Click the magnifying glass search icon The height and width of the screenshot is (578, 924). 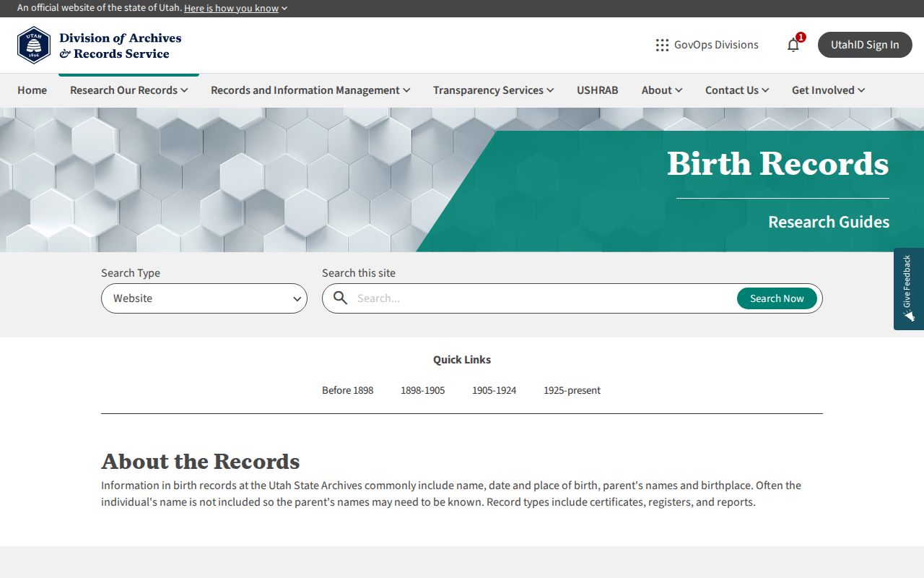340,298
